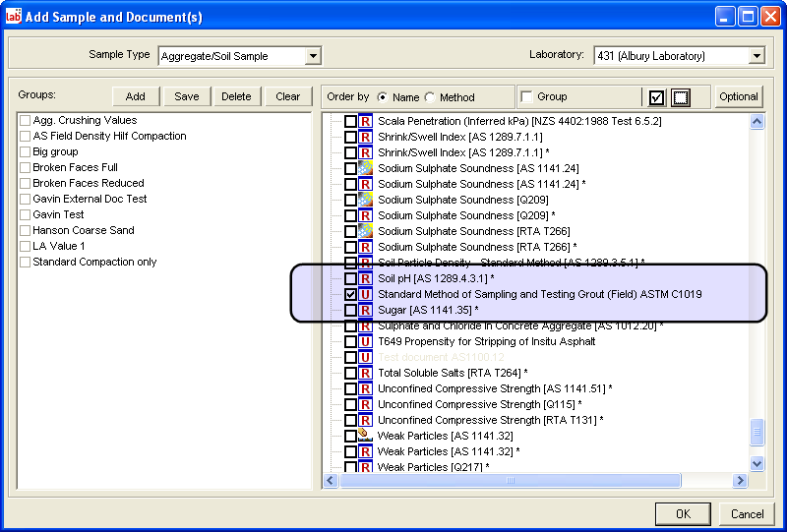Image resolution: width=787 pixels, height=532 pixels.
Task: Click R icon beside Scala Penetration test
Action: point(365,121)
